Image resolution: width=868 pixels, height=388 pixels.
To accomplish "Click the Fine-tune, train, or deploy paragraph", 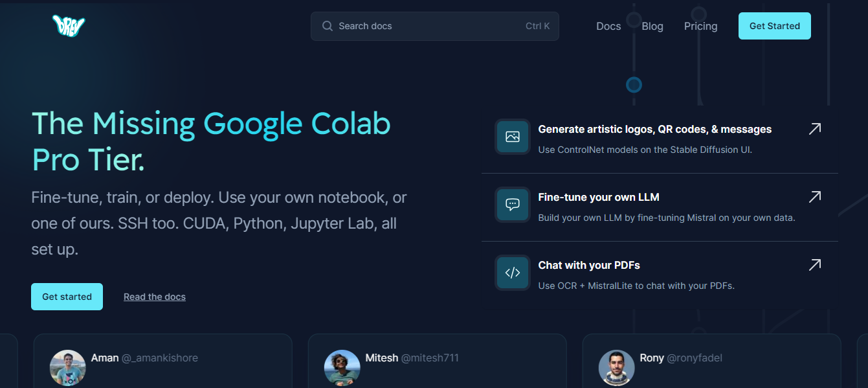I will (219, 223).
